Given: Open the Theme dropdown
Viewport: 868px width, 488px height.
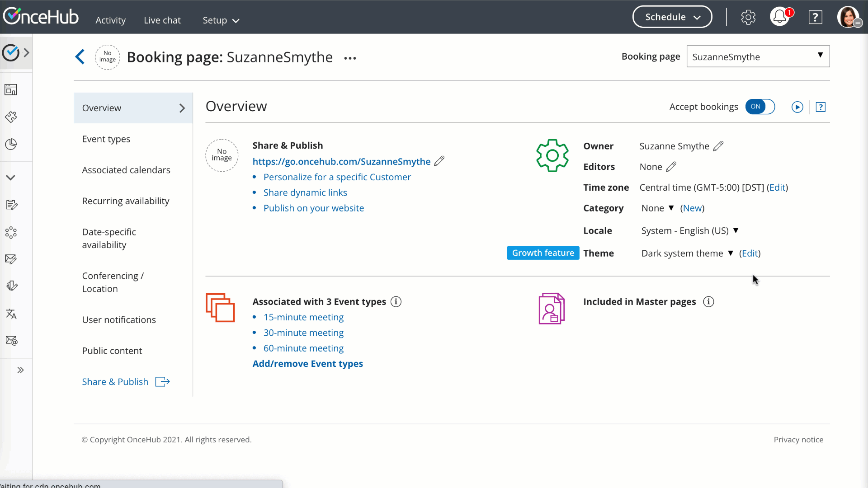Looking at the screenshot, I should coord(687,253).
